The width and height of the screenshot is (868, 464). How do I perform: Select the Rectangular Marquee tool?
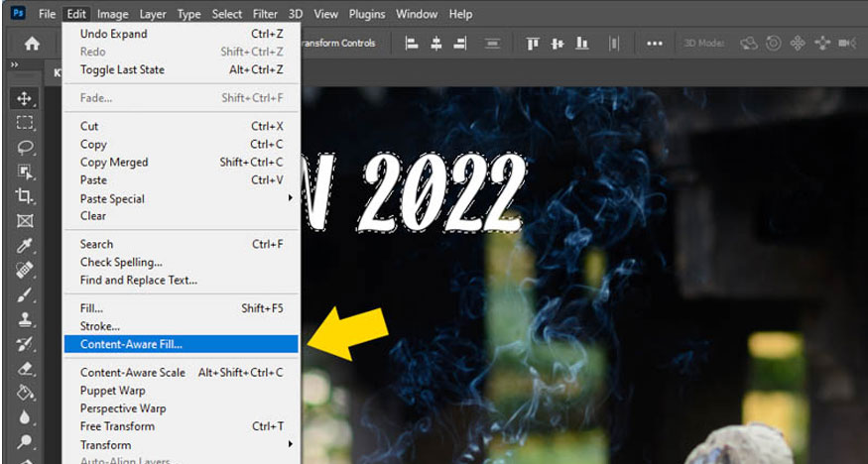click(25, 123)
